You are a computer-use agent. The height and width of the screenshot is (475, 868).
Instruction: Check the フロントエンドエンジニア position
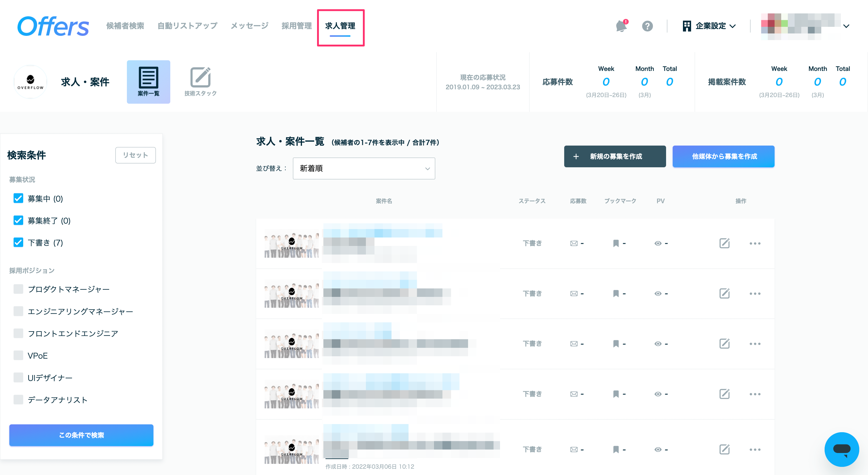pyautogui.click(x=18, y=333)
